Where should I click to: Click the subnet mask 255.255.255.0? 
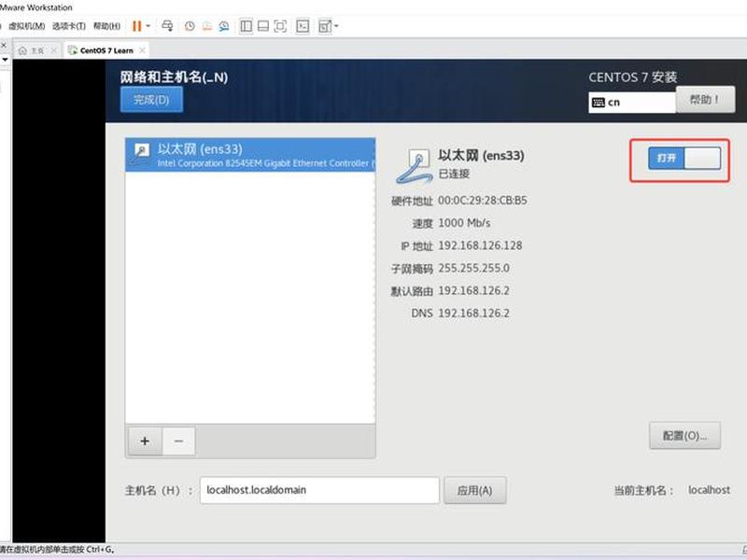coord(474,268)
